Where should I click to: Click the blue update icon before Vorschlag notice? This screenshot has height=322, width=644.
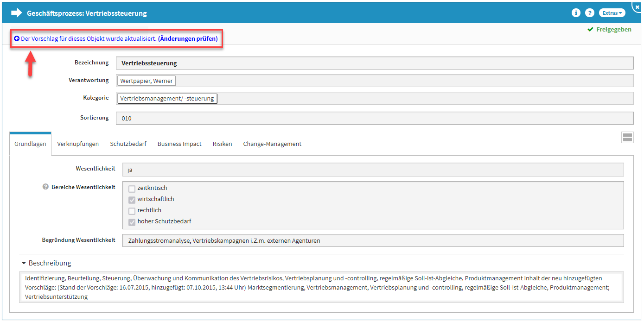17,39
